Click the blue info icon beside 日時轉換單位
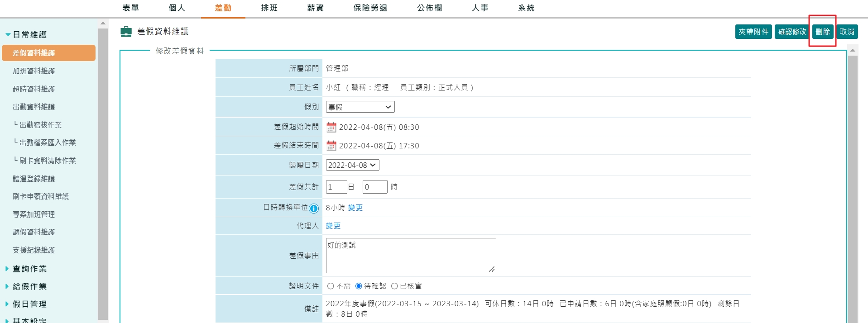Image resolution: width=868 pixels, height=323 pixels. pos(313,208)
